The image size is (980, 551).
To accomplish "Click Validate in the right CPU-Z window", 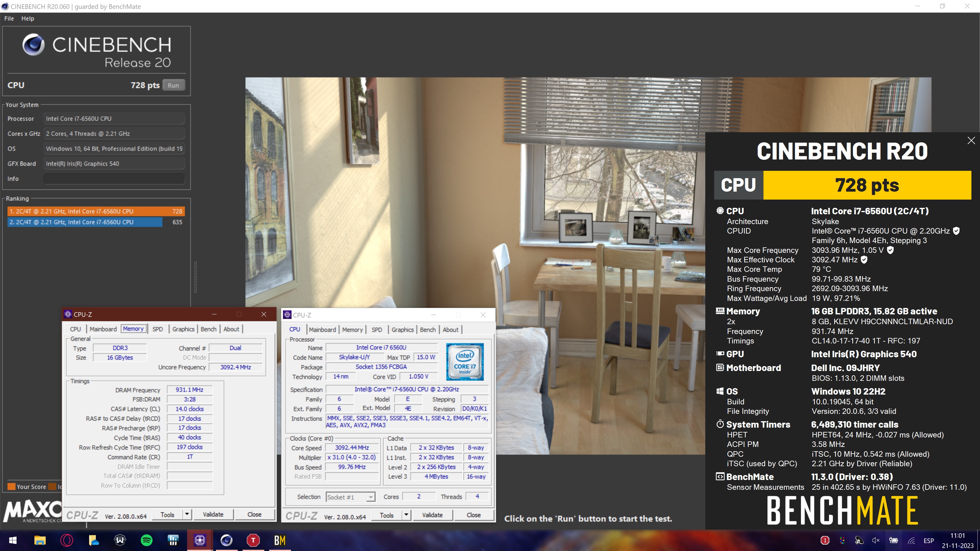I will pyautogui.click(x=432, y=515).
